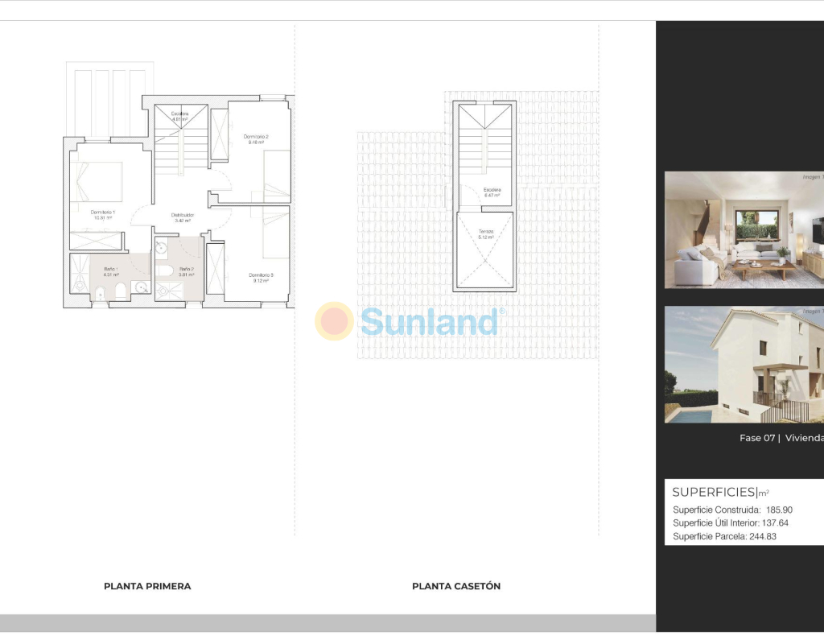The width and height of the screenshot is (824, 644).
Task: Click the Sunland sun logo circle
Action: click(x=334, y=321)
